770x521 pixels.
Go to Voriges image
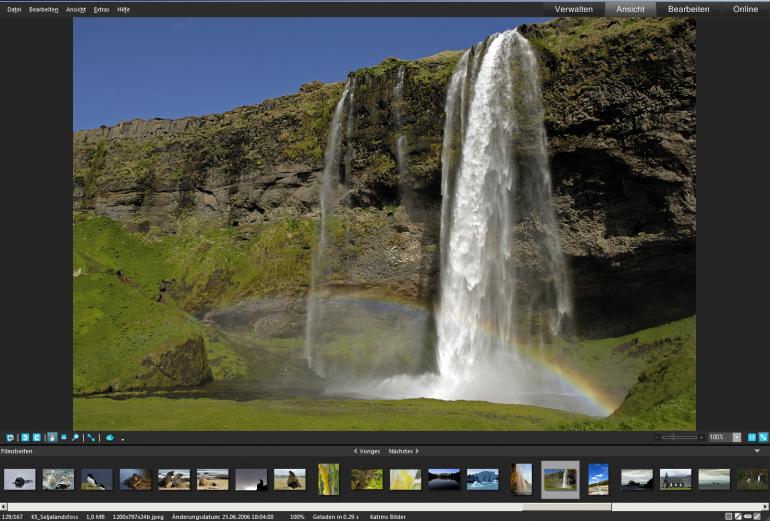[x=367, y=451]
